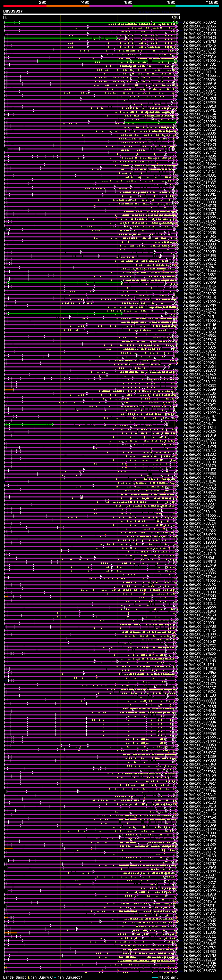Select the UniRef100_Q6PZE9 label
The height and width of the screenshot is (980, 222).
pyautogui.click(x=199, y=103)
